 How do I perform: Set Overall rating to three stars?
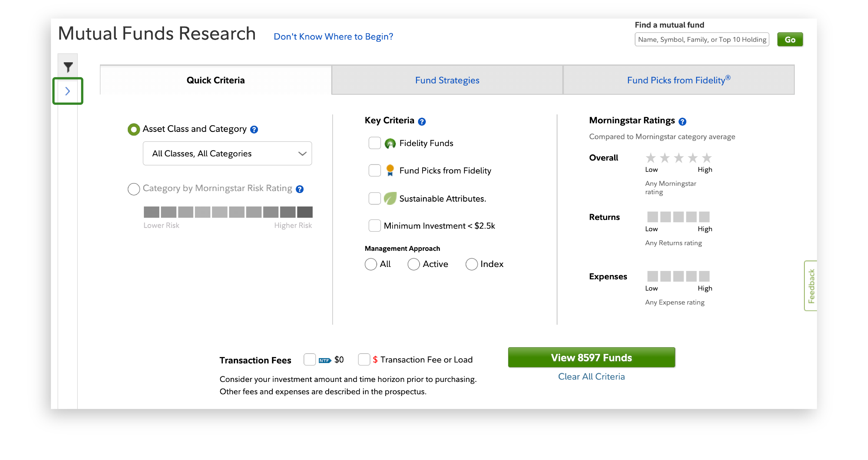pos(679,158)
